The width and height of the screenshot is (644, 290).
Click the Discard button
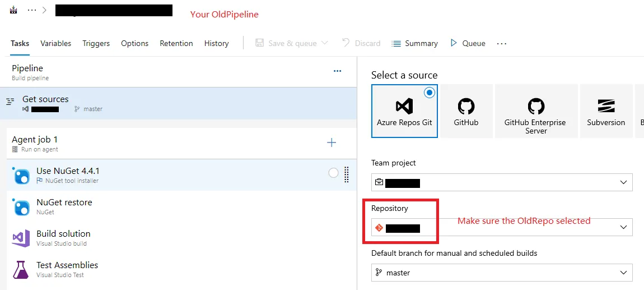pyautogui.click(x=361, y=43)
